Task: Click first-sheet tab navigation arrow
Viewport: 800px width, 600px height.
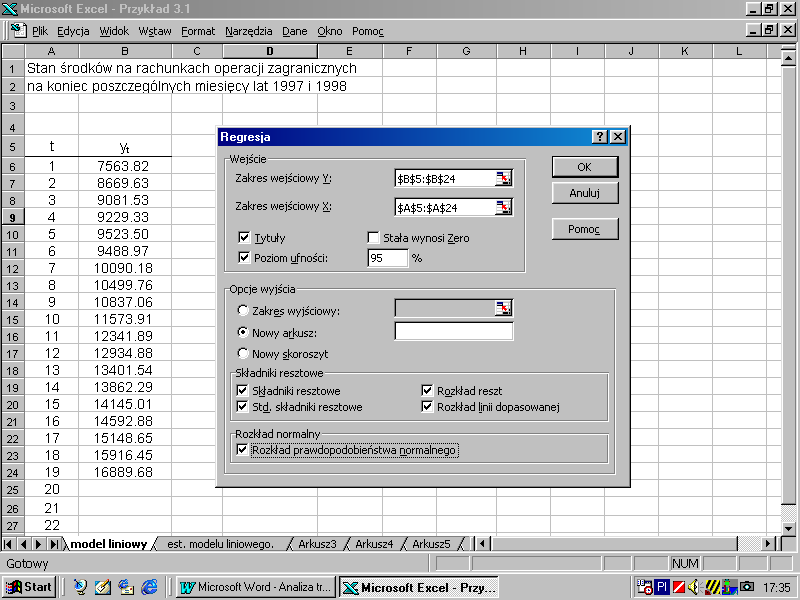Action: click(10, 544)
